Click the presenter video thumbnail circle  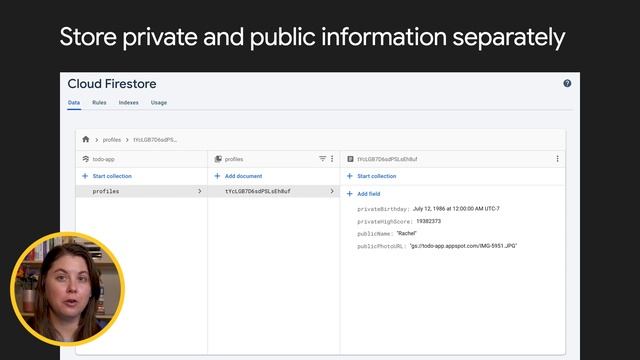[67, 289]
